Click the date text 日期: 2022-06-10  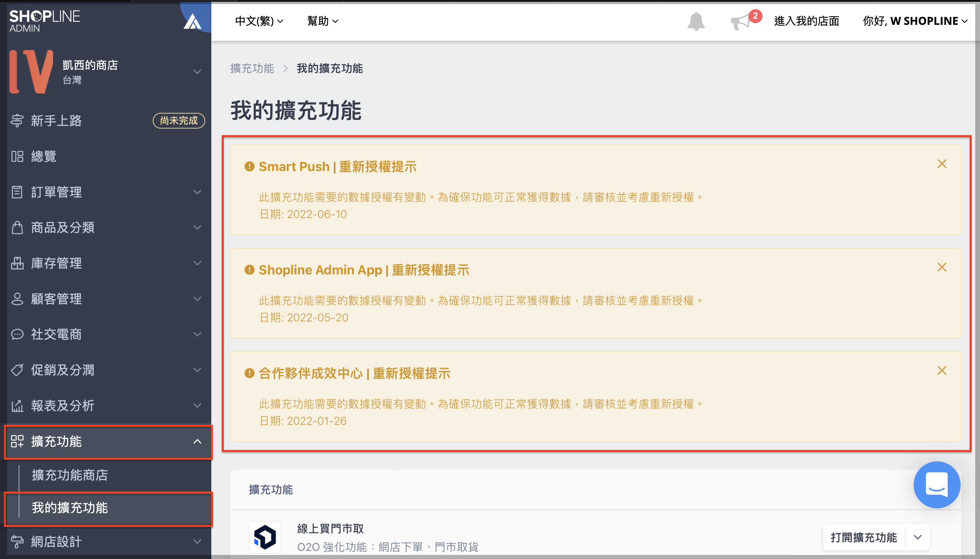[303, 214]
